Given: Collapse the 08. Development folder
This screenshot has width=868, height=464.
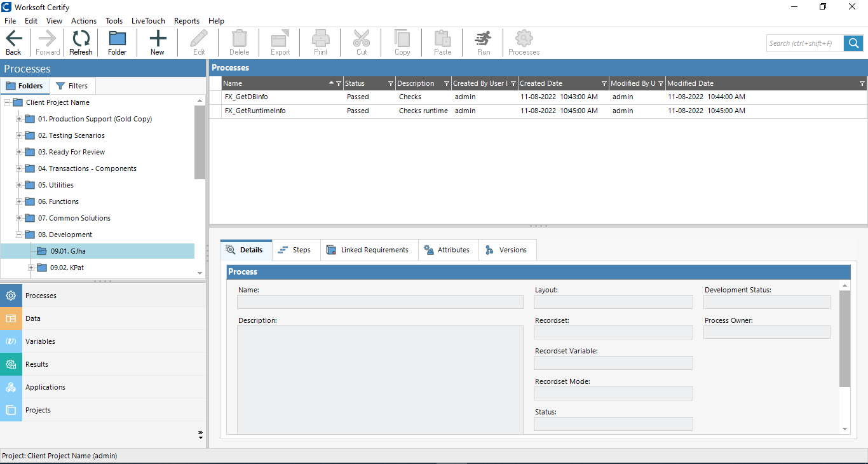Looking at the screenshot, I should pyautogui.click(x=19, y=235).
